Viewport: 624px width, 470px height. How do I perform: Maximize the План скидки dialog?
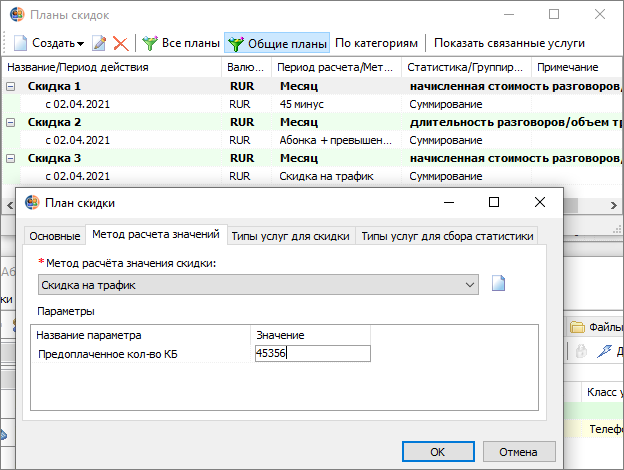(x=494, y=202)
